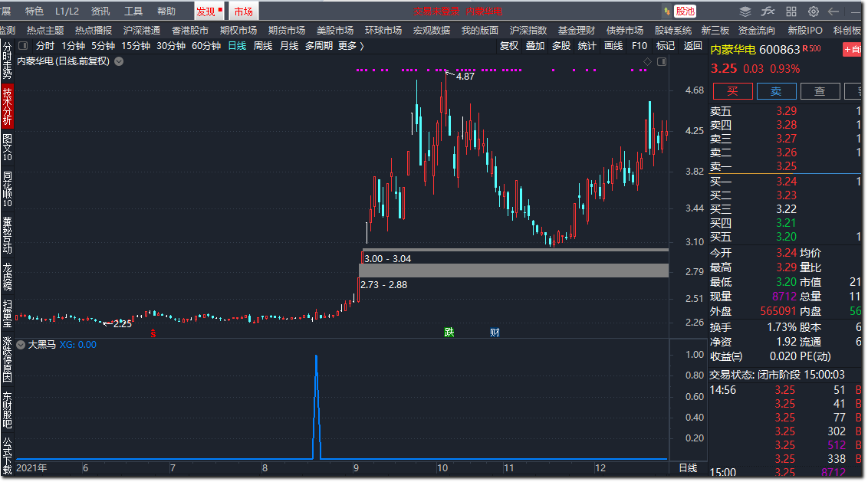This screenshot has height=482, width=868.
Task: Open the 帮助 menu
Action: coord(166,11)
